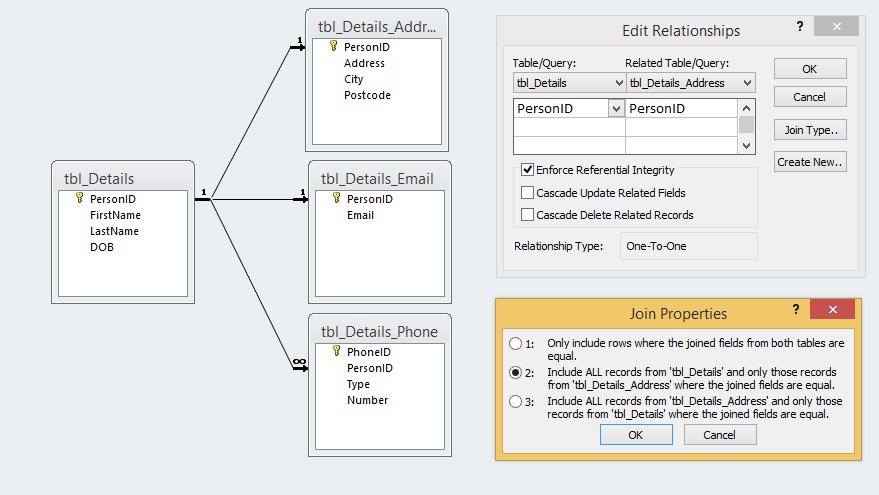Select Email field in tbl_Details_Email
Screen dimensions: 879x495
coord(360,215)
